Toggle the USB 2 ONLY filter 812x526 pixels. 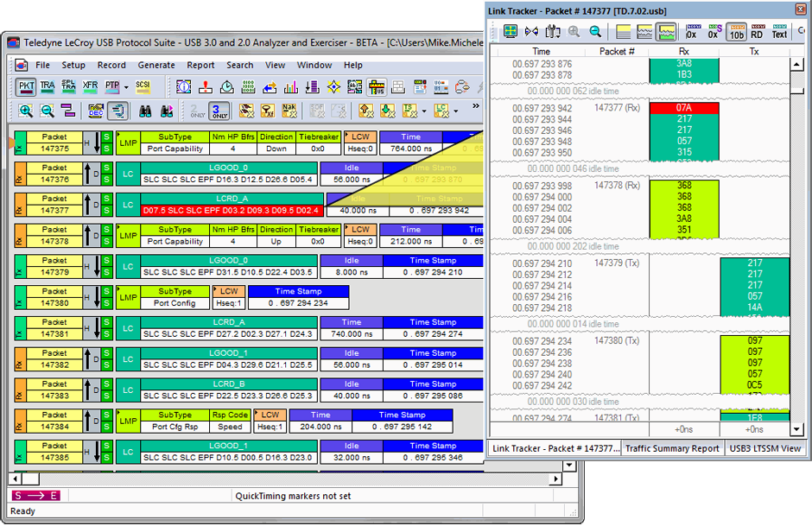197,111
